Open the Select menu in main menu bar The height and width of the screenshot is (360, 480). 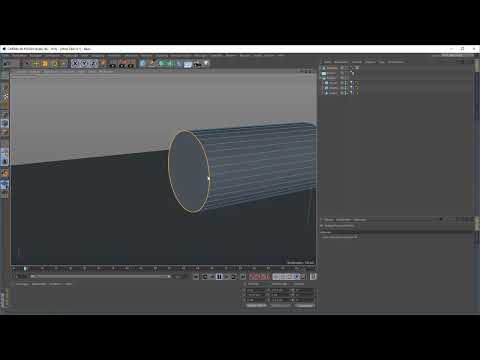point(52,56)
